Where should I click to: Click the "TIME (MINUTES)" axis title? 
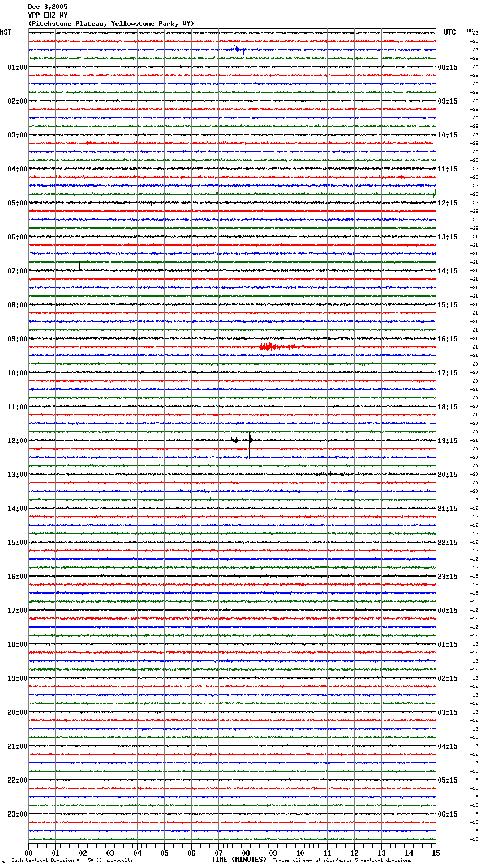click(x=239, y=860)
